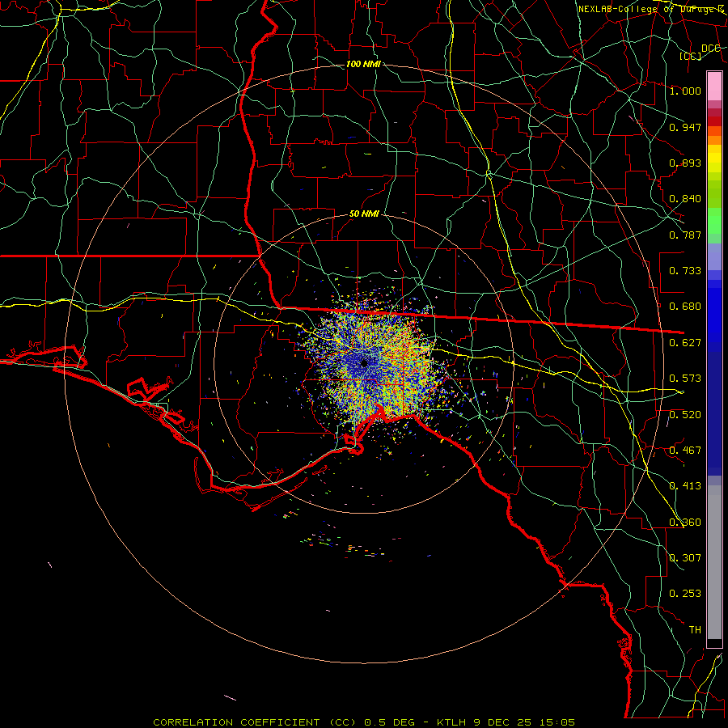This screenshot has height=728, width=728.
Task: Click the "100 NMI" range ring label
Action: [363, 64]
